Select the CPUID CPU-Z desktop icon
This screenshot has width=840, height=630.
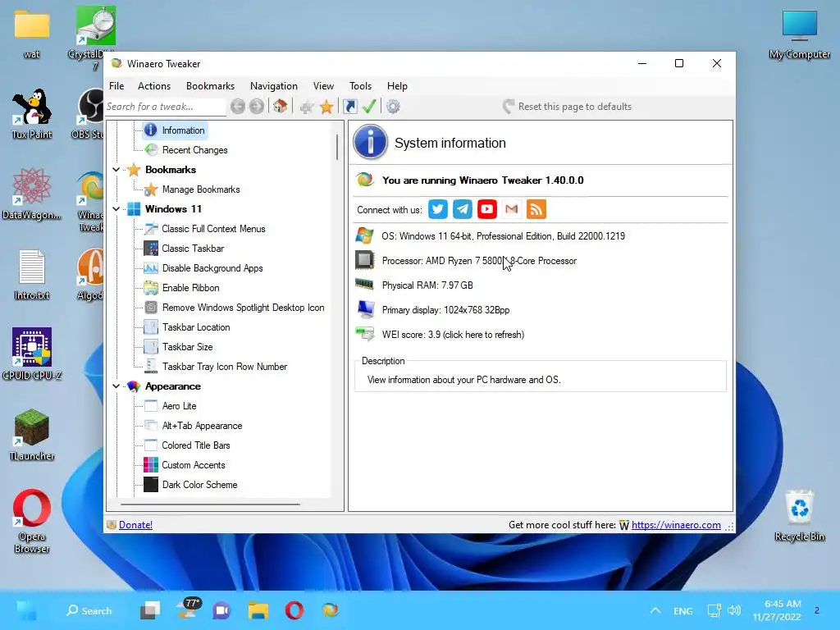pos(32,354)
